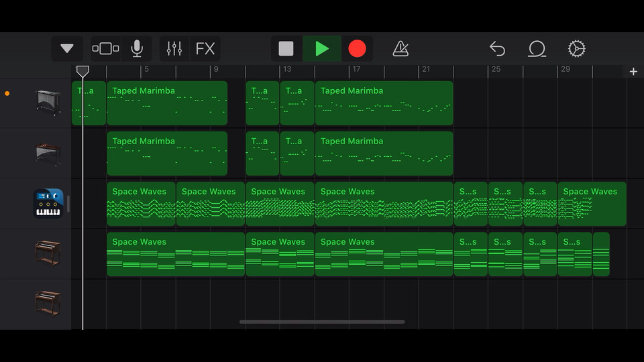Select synth track Space Waves region at bar 15
The image size is (644, 362).
click(384, 204)
